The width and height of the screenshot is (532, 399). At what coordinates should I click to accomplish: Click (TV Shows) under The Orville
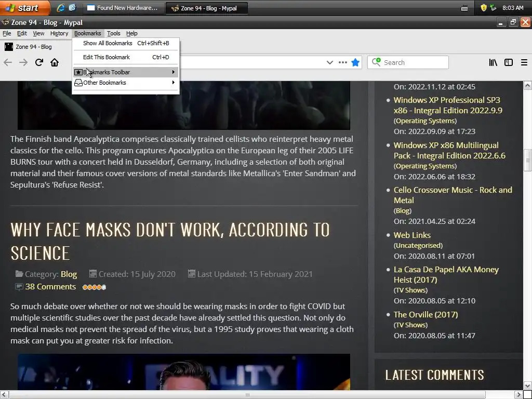(x=410, y=325)
